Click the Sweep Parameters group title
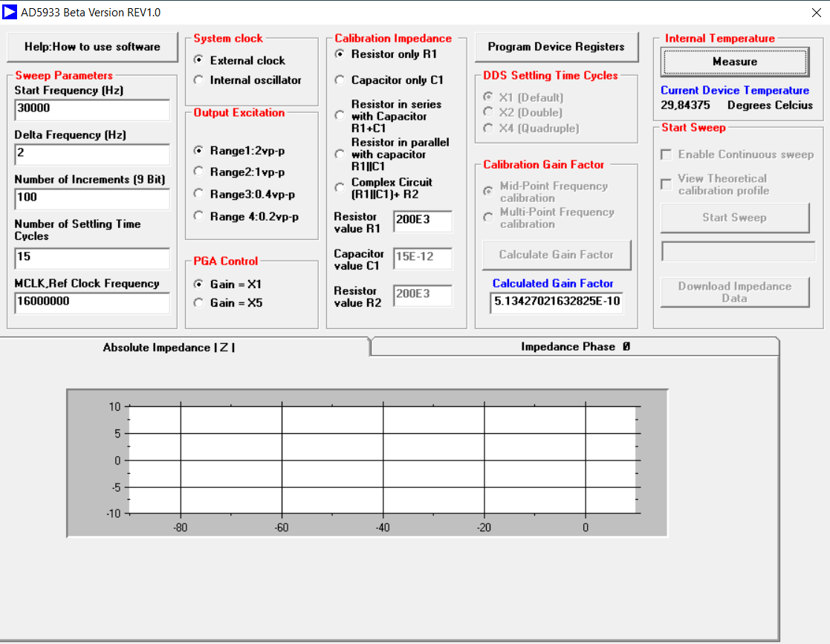 [63, 75]
